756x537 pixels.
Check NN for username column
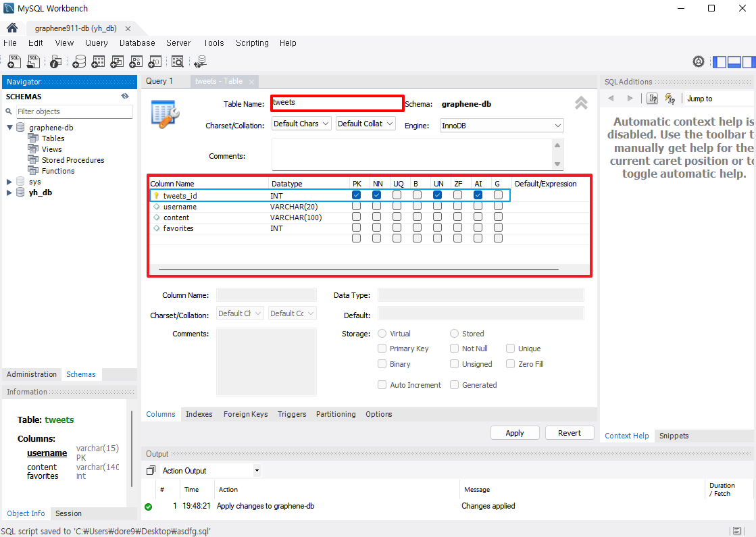click(376, 206)
